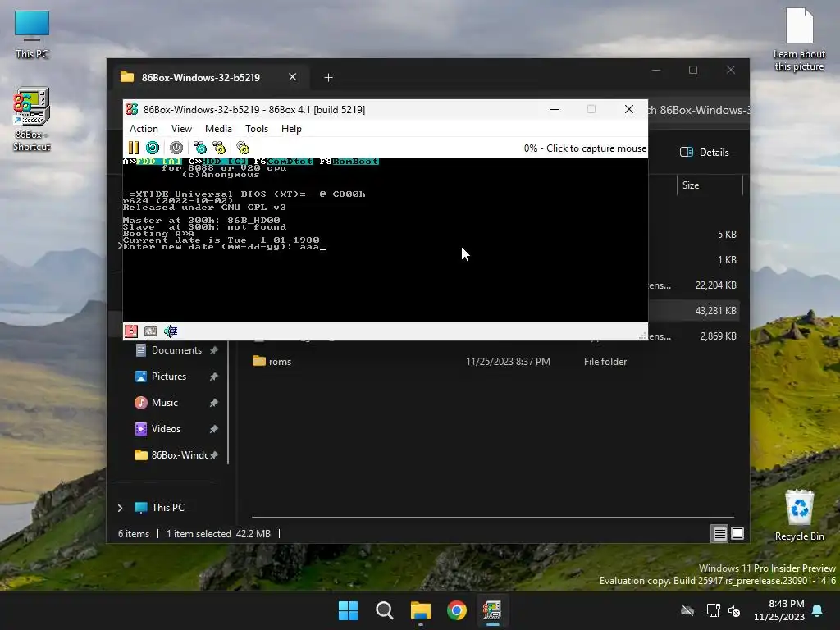
Task: Pause emulation in 86Box toolbar
Action: pyautogui.click(x=134, y=148)
